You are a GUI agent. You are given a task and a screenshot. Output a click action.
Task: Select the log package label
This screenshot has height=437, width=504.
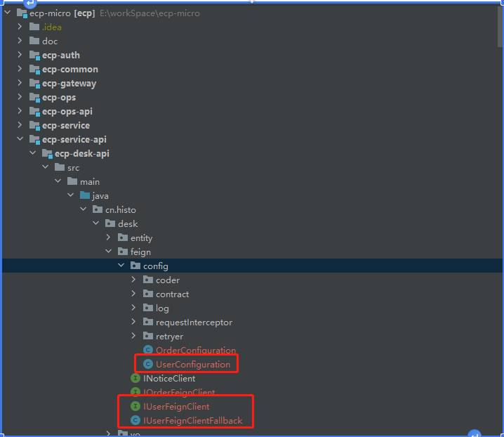point(162,308)
